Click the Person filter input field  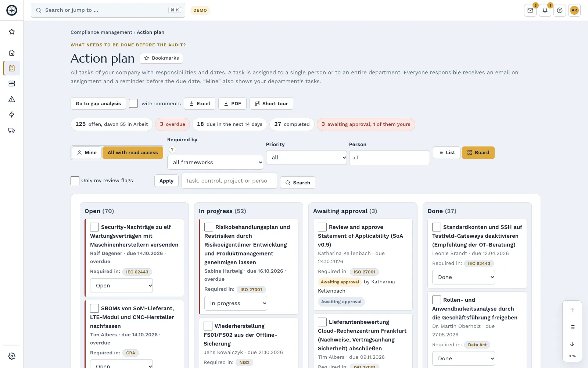(389, 158)
